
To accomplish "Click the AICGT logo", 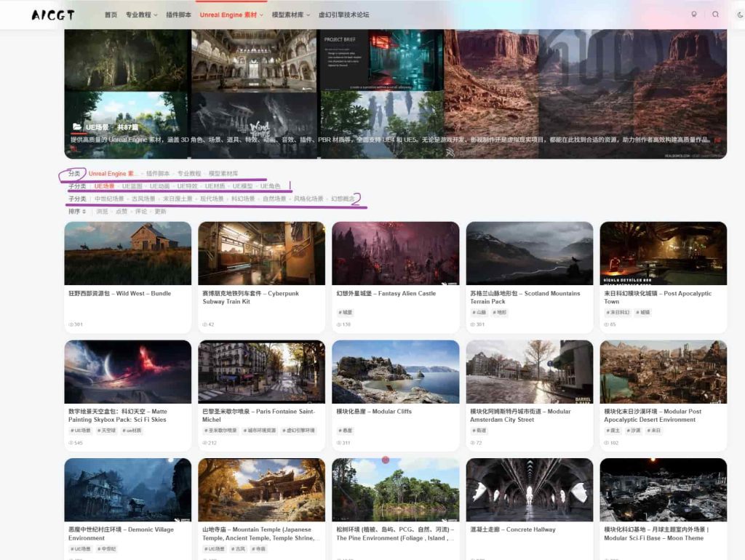I will coord(52,15).
